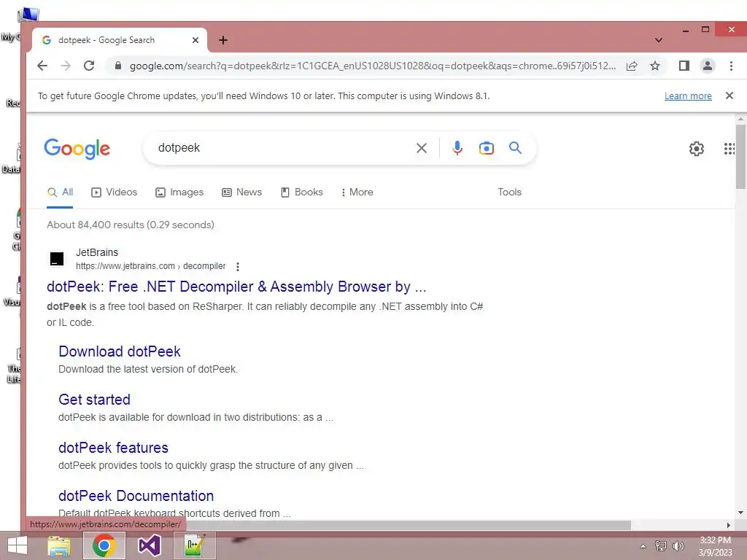Open a new tab with the plus button
Screen dimensions: 747x560
(223, 41)
